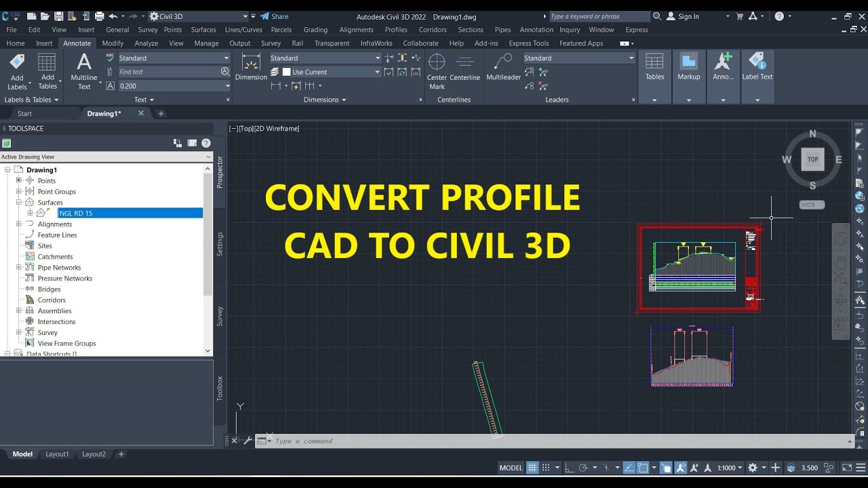Toggle Isometric Drafting in status bar
This screenshot has width=868, height=488.
coord(606,468)
